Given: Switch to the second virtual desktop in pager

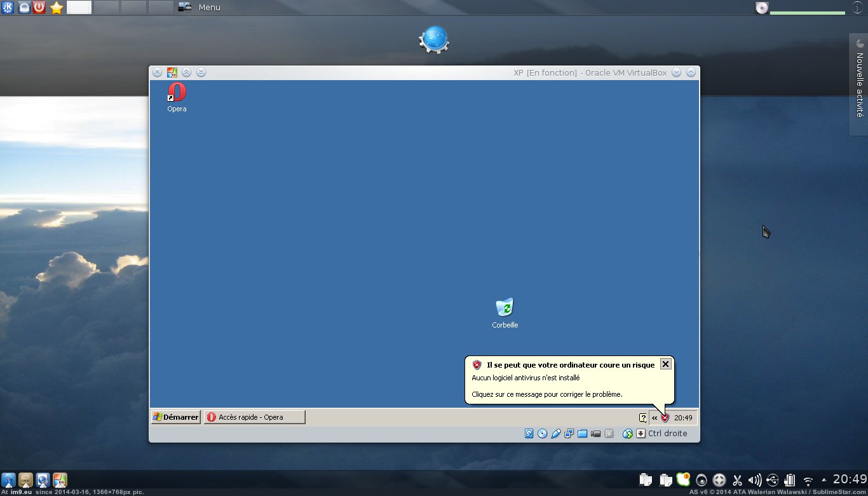Looking at the screenshot, I should click(107, 8).
